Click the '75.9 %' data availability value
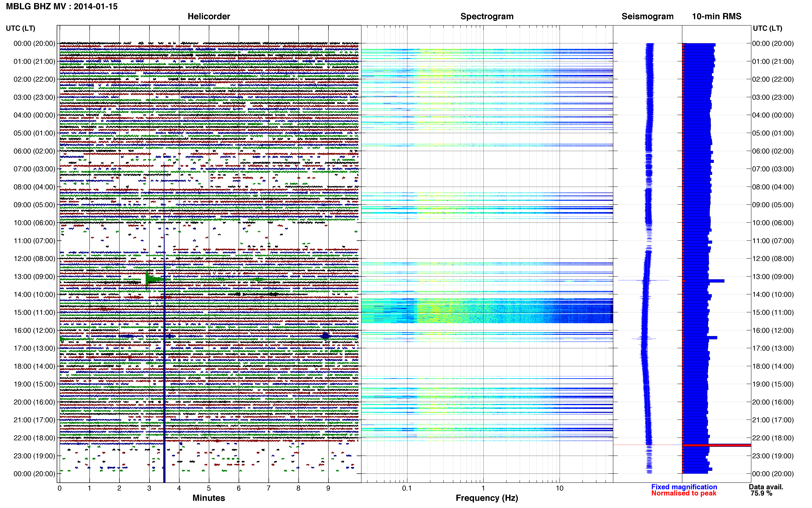Screen dimensions: 812x508 pos(761,493)
